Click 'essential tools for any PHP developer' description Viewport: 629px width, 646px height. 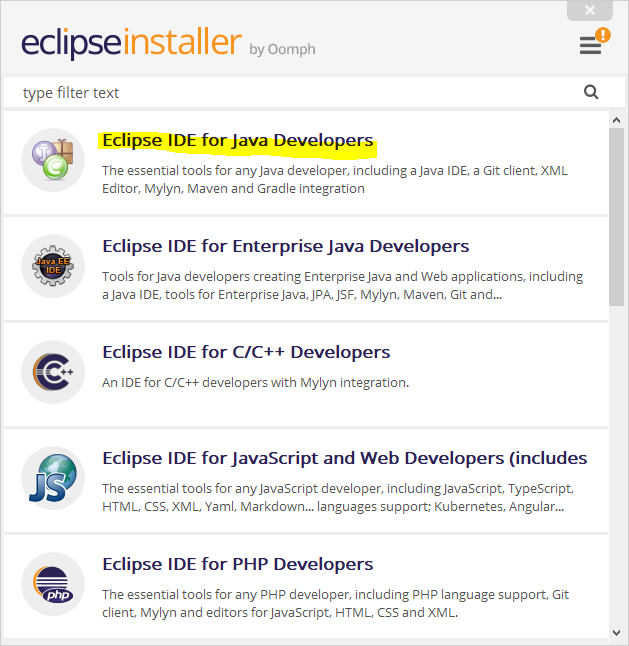click(335, 604)
